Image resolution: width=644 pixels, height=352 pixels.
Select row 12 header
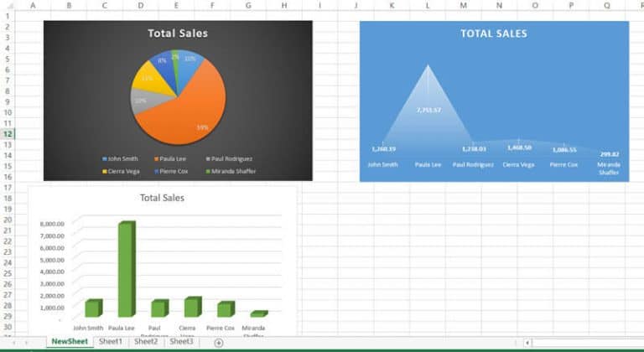click(x=8, y=134)
